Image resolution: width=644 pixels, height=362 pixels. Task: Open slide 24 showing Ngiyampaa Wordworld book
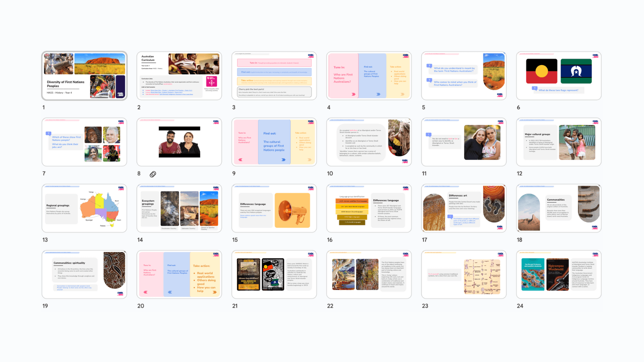click(559, 274)
